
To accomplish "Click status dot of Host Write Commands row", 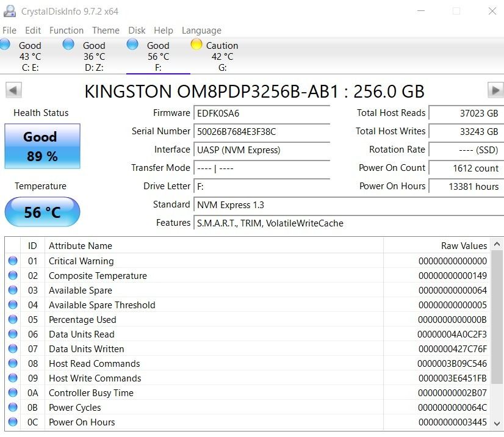I will [13, 378].
